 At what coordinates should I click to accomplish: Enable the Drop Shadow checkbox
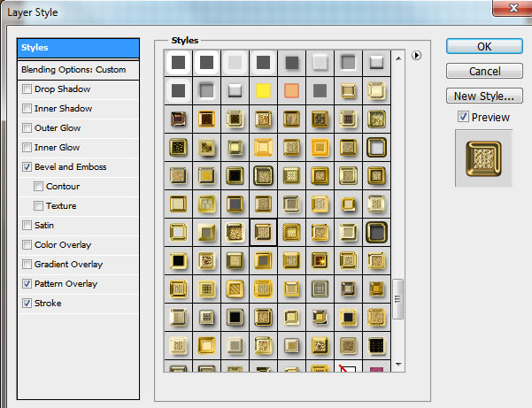tap(27, 89)
